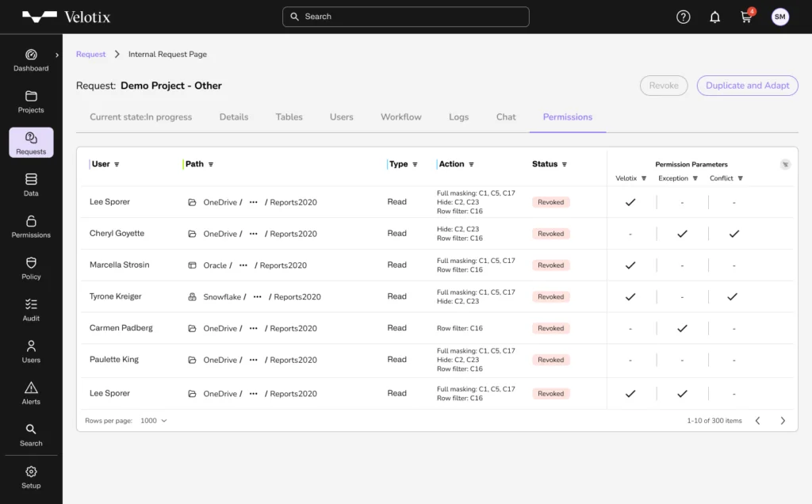Viewport: 812px width, 504px height.
Task: Switch to the Logs tab
Action: [x=458, y=117]
